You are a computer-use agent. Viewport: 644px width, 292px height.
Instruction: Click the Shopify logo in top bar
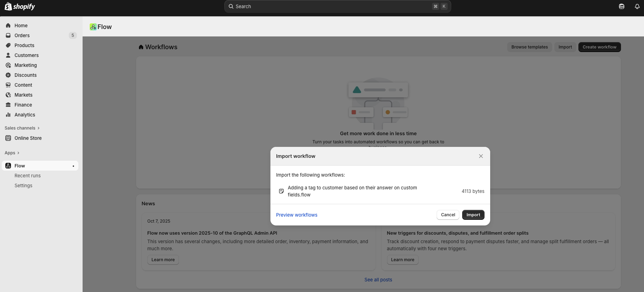20,6
